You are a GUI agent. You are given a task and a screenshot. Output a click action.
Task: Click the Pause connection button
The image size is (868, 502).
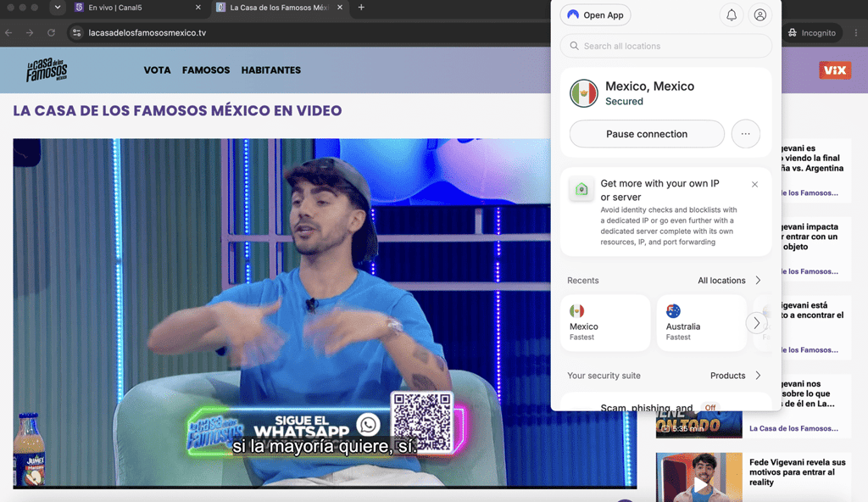click(647, 134)
